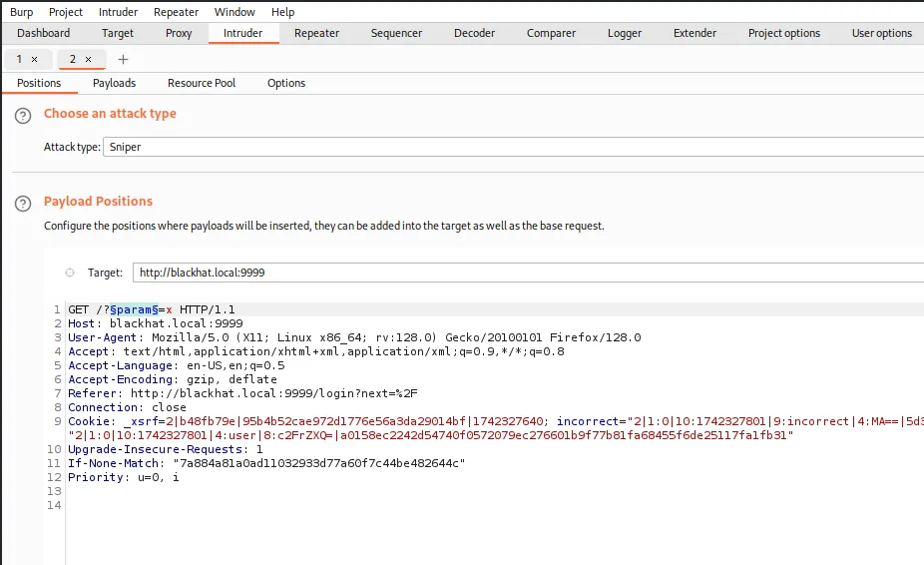924x565 pixels.
Task: Switch to the Sequencer tab
Action: click(396, 33)
